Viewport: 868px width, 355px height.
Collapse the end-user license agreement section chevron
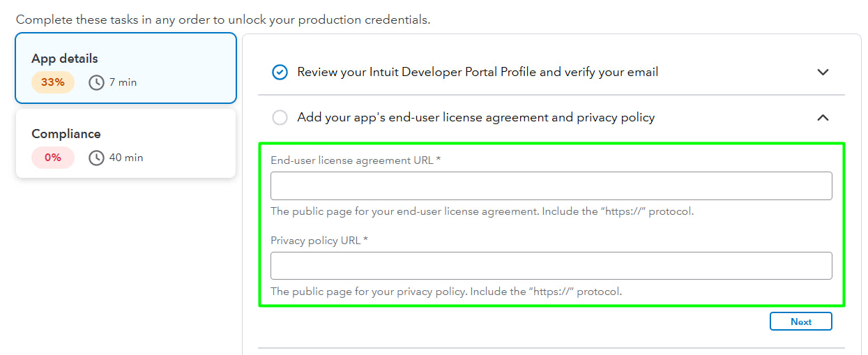click(823, 118)
